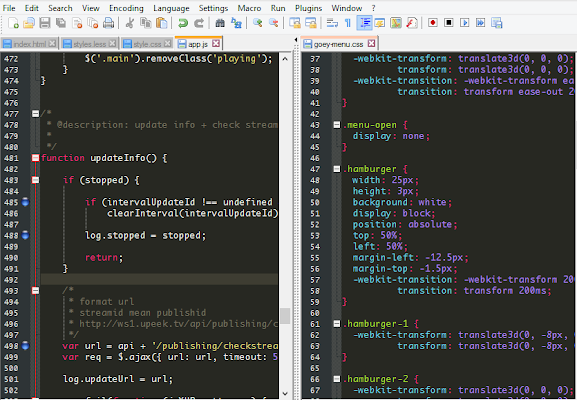This screenshot has height=400, width=577.
Task: Select the goey-menu.css tab
Action: click(338, 44)
